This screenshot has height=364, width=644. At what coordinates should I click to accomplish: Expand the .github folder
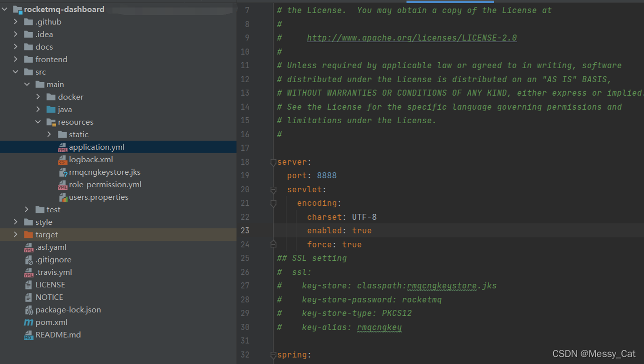(x=16, y=22)
